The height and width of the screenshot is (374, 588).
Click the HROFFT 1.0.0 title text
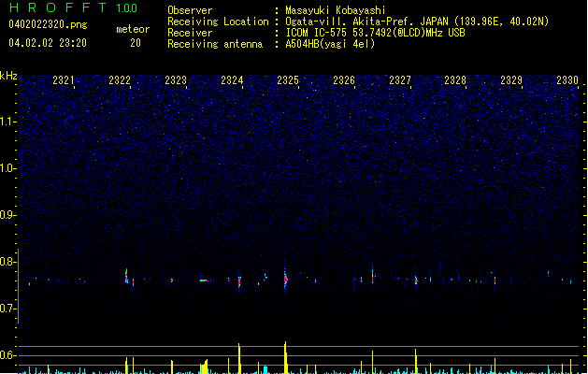73,7
